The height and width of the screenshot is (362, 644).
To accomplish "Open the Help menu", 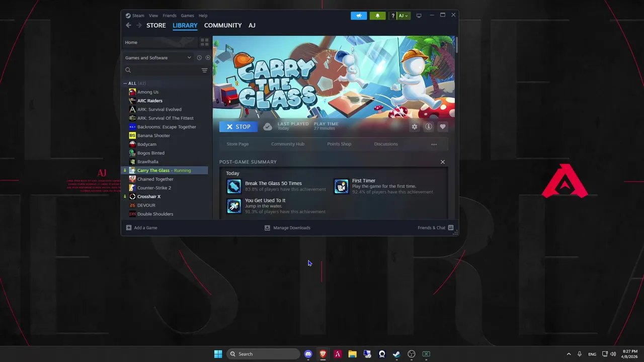I will click(x=203, y=16).
